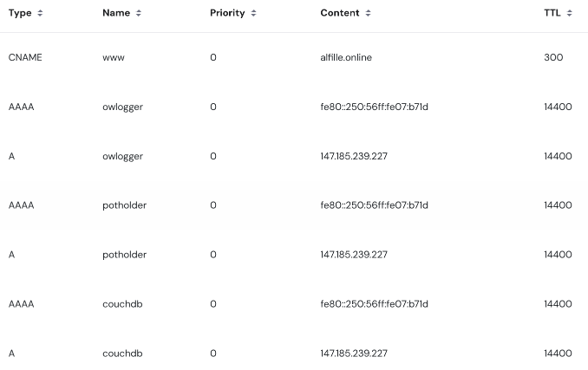Select the AAAA potholder record name
The width and height of the screenshot is (588, 370).
[x=124, y=205]
